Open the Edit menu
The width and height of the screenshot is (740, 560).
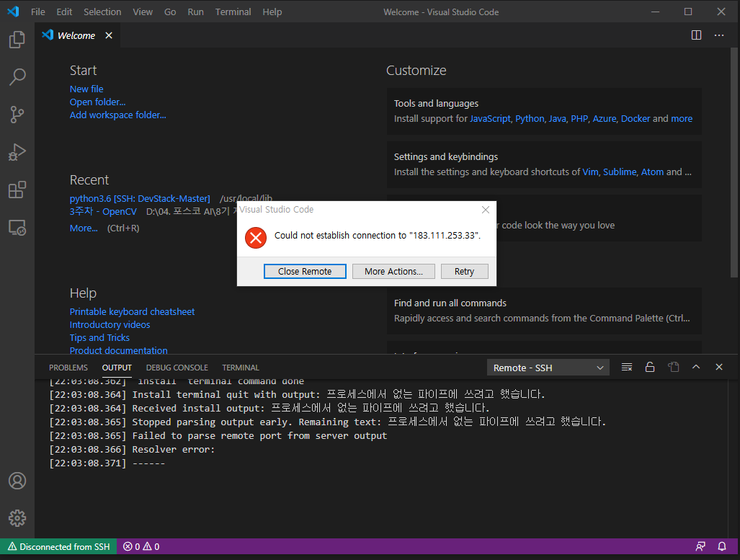(x=64, y=12)
